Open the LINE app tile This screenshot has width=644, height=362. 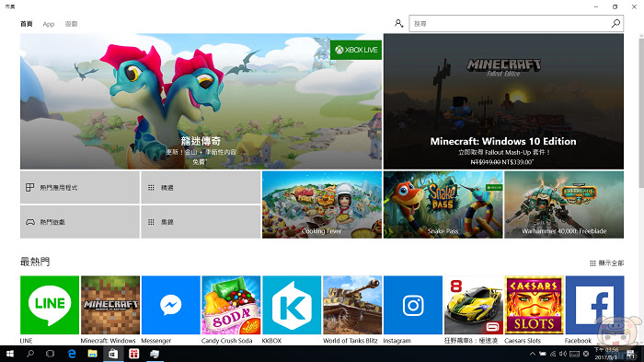click(50, 305)
